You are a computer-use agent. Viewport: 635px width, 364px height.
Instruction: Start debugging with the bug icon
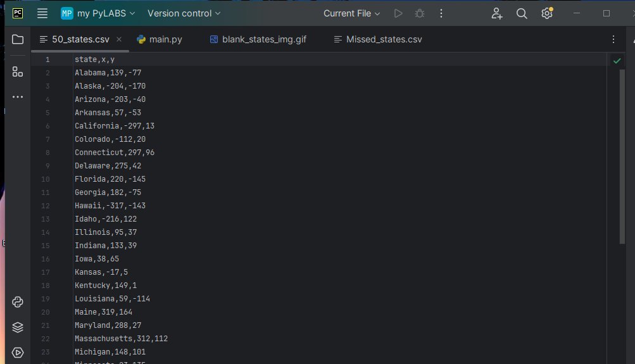[x=420, y=13]
